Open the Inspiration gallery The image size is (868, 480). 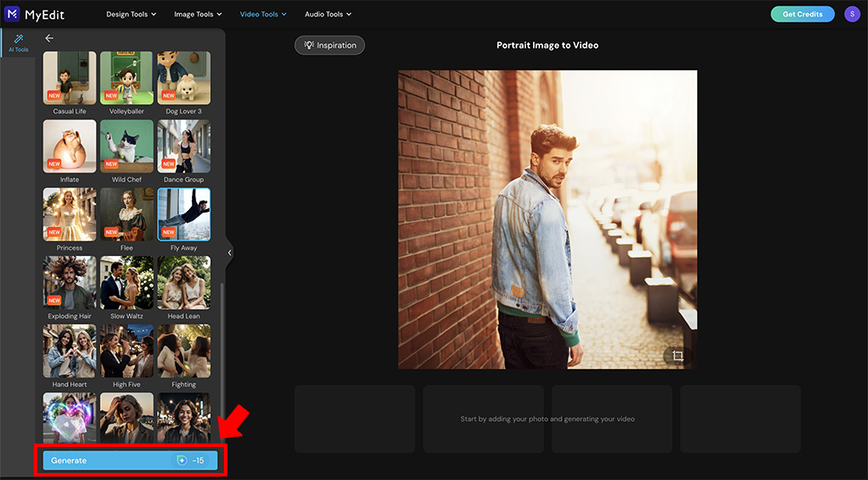(x=329, y=45)
